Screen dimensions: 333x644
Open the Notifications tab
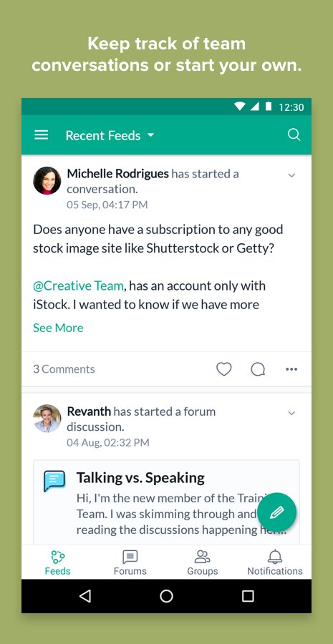pyautogui.click(x=274, y=562)
